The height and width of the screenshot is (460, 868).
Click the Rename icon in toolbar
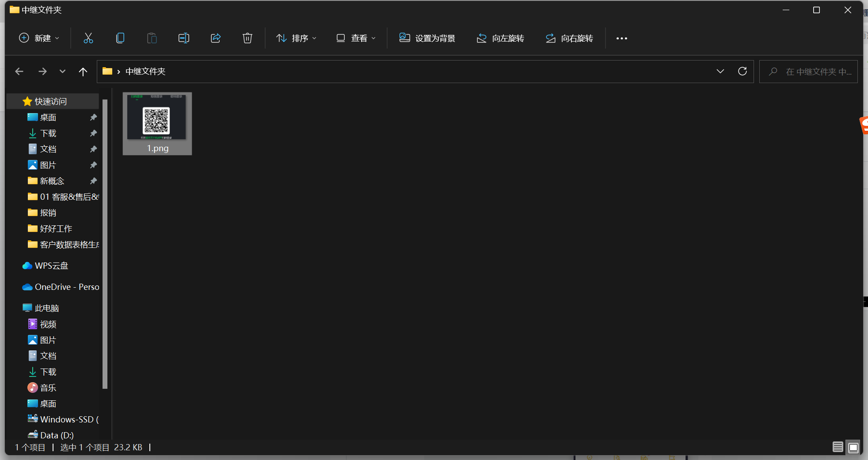click(x=183, y=38)
